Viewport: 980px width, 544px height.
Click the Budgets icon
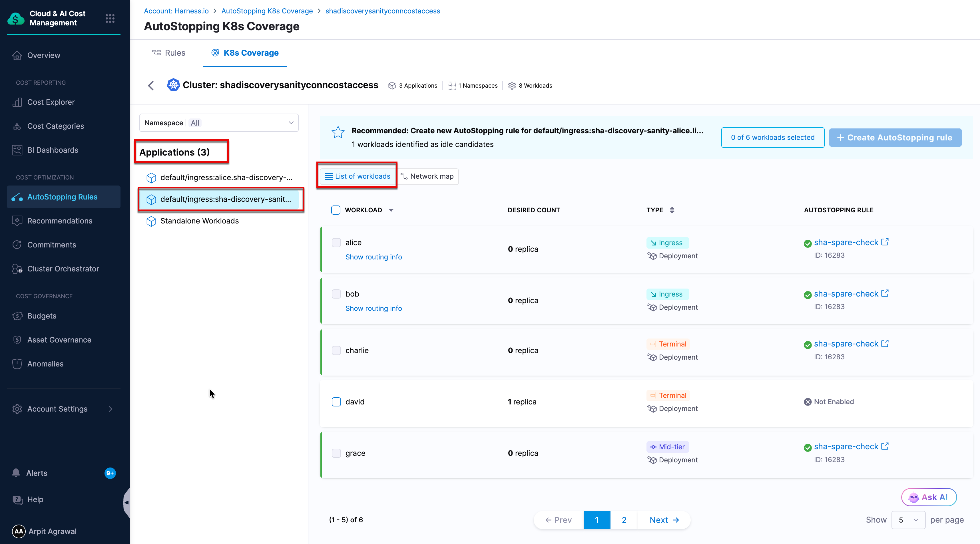click(17, 316)
